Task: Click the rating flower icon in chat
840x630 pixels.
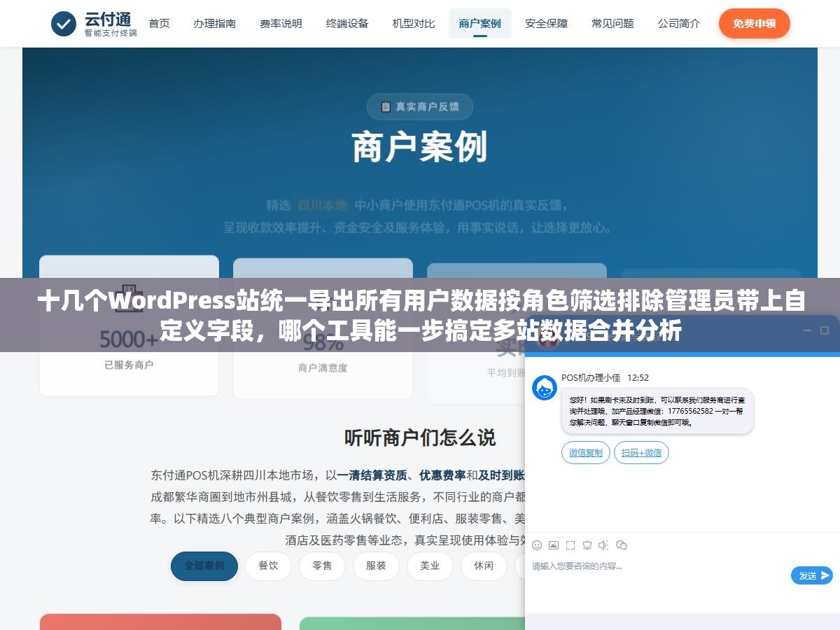Action: pos(587,545)
